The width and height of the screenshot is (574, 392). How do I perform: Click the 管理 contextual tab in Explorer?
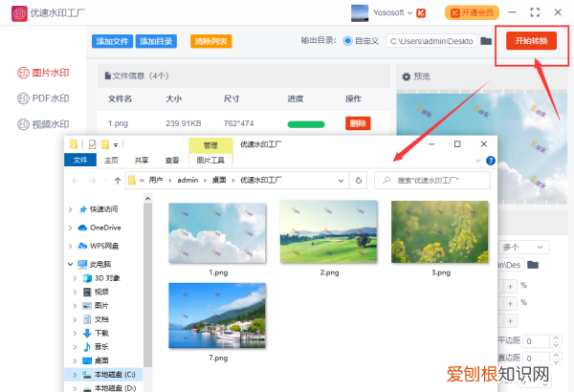point(210,145)
